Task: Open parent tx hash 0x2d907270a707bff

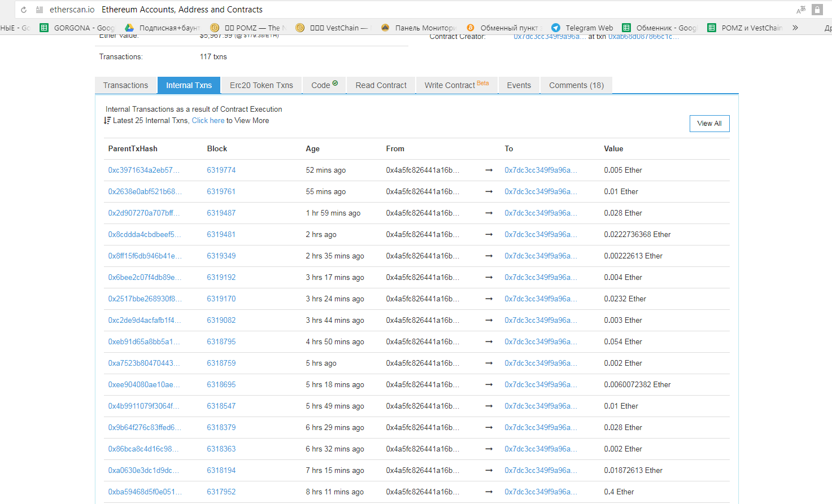Action: pyautogui.click(x=144, y=213)
